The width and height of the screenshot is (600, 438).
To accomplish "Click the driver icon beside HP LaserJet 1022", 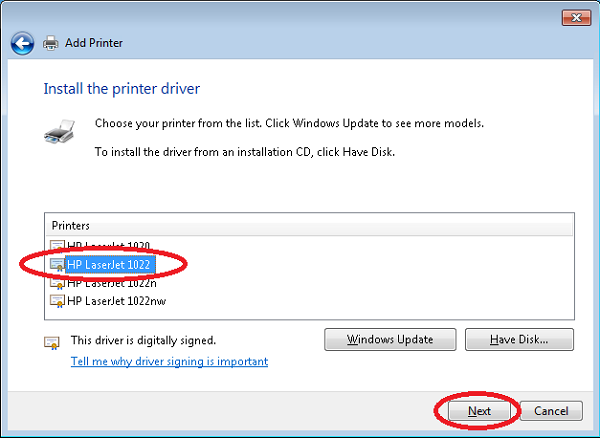I will click(x=58, y=264).
